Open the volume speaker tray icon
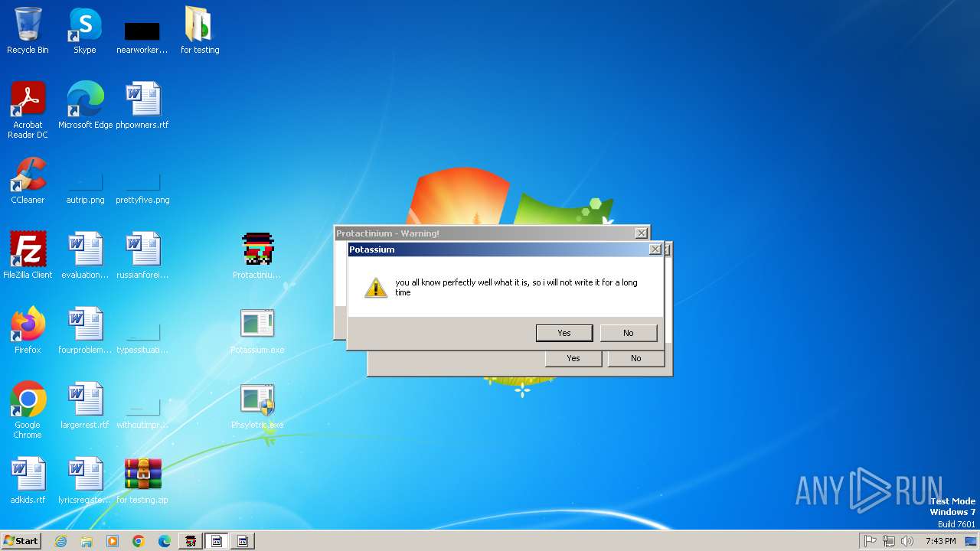The width and height of the screenshot is (980, 551). (907, 541)
